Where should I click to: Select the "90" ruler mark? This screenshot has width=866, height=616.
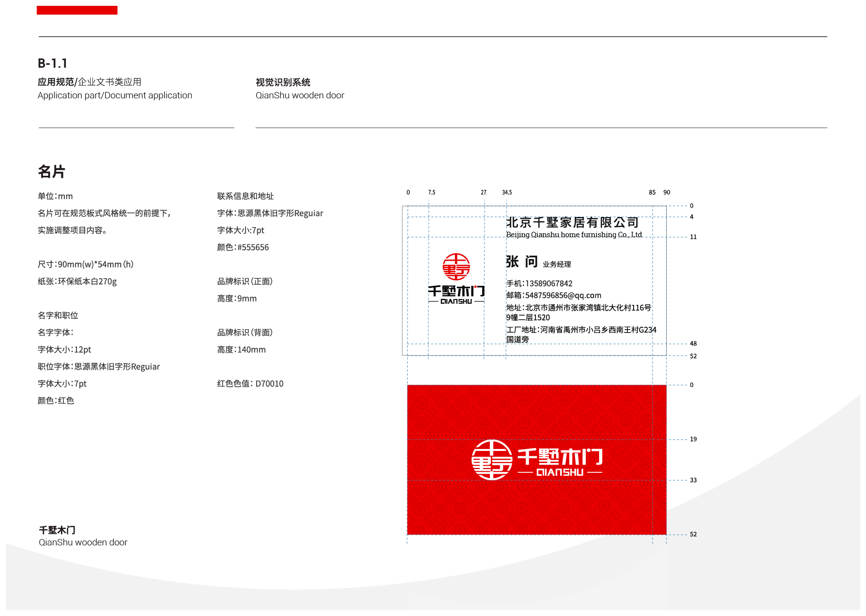tap(667, 192)
